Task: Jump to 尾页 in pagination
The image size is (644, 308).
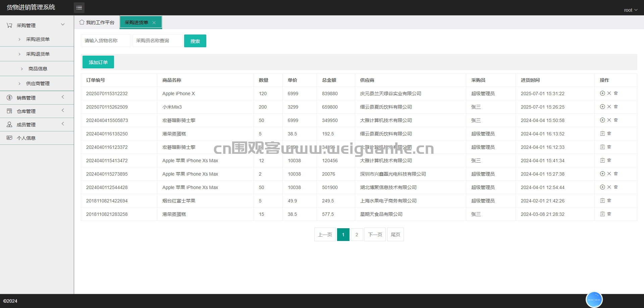Action: [x=395, y=235]
